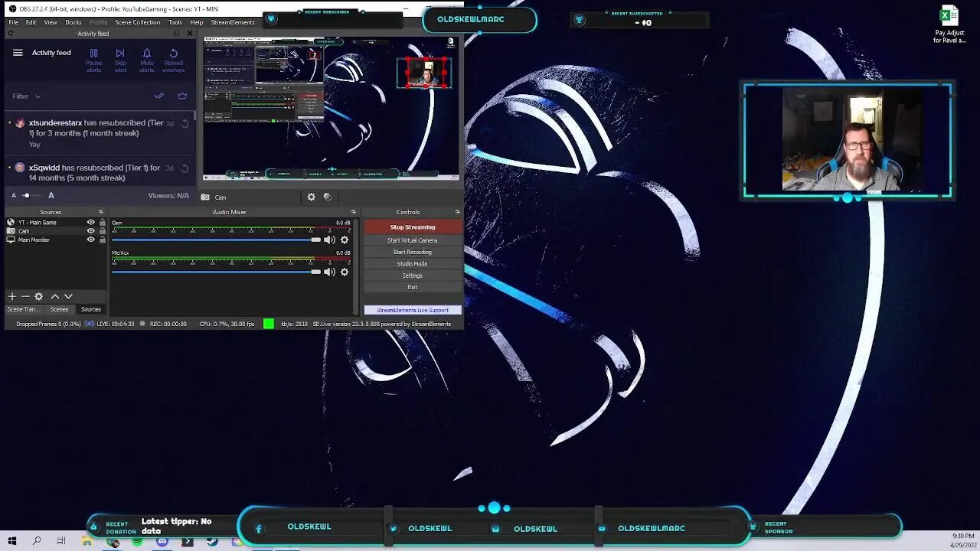The height and width of the screenshot is (551, 980).
Task: Open Spotify from the taskbar
Action: [137, 542]
